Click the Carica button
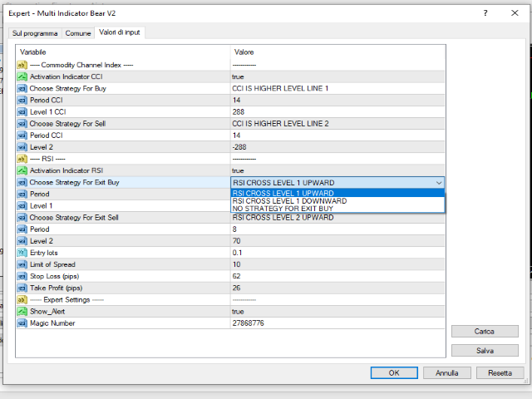532x399 pixels. pyautogui.click(x=485, y=331)
